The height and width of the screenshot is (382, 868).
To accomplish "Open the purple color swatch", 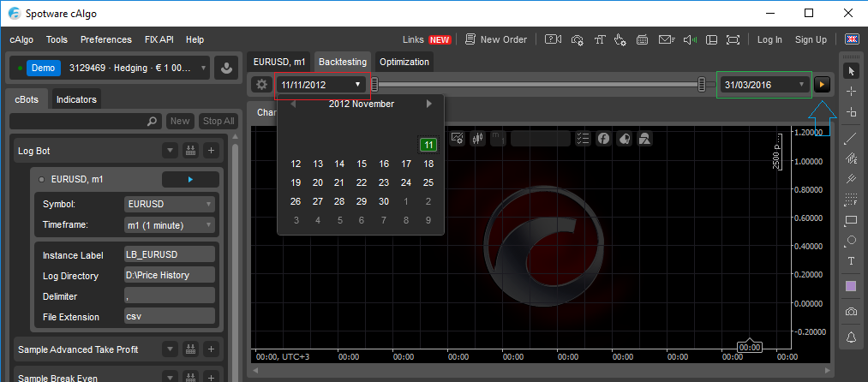I will [x=852, y=286].
